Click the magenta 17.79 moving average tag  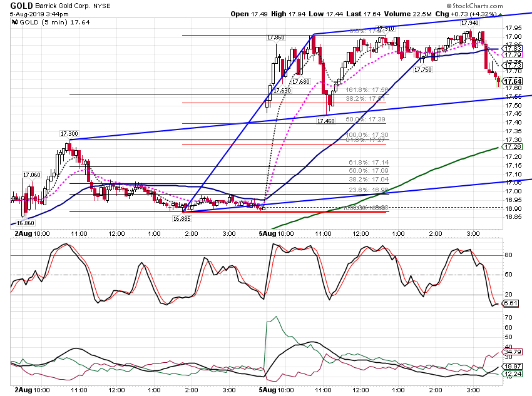click(x=513, y=55)
